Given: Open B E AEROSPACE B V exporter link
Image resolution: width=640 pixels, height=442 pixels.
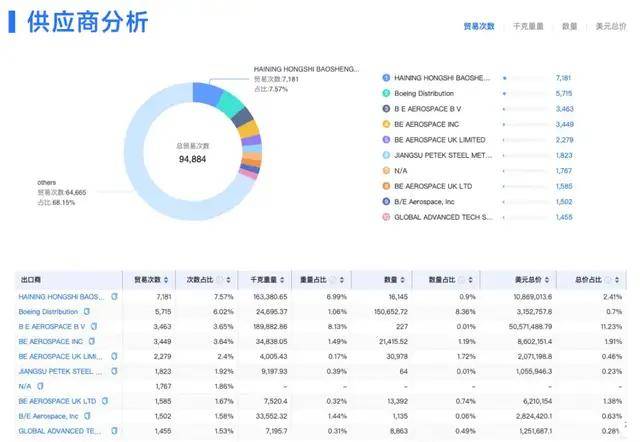Looking at the screenshot, I should coord(52,327).
